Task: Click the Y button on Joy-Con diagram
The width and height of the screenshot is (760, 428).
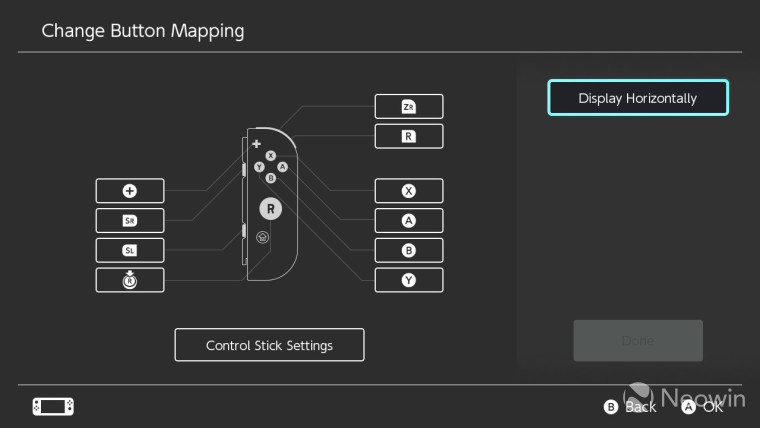Action: coord(259,167)
